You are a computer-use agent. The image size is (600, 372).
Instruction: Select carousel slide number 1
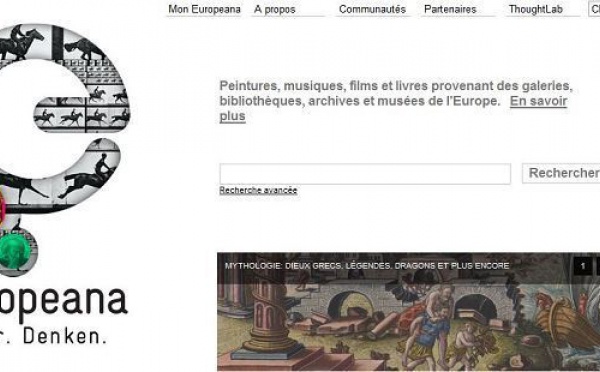pyautogui.click(x=583, y=266)
